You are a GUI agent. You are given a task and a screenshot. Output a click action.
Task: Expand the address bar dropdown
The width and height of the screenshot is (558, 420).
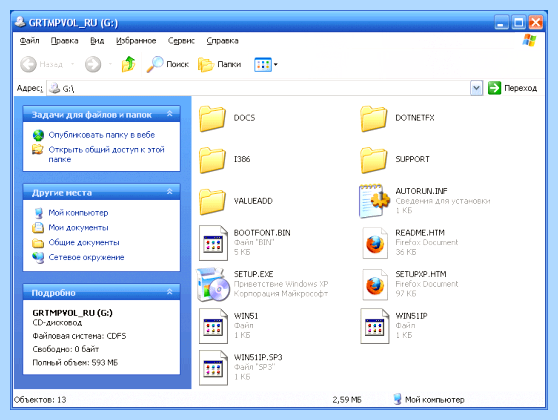click(x=476, y=88)
